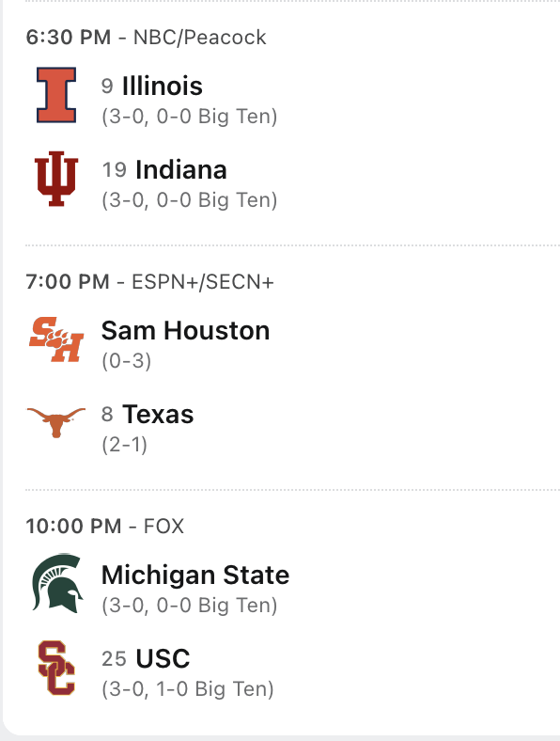Image resolution: width=560 pixels, height=741 pixels.
Task: Click Sam Houston's (0-3) record text
Action: pyautogui.click(x=127, y=361)
